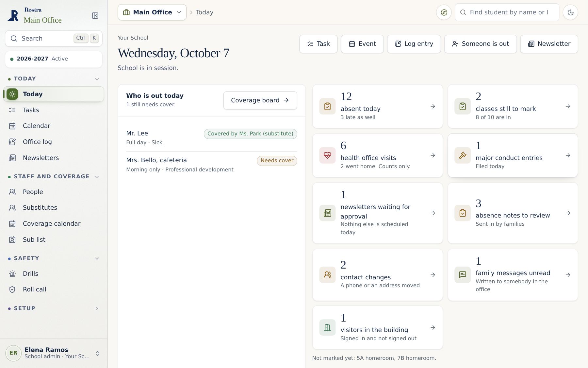Open Newsletters icon in sidebar
The height and width of the screenshot is (368, 588).
pos(12,158)
